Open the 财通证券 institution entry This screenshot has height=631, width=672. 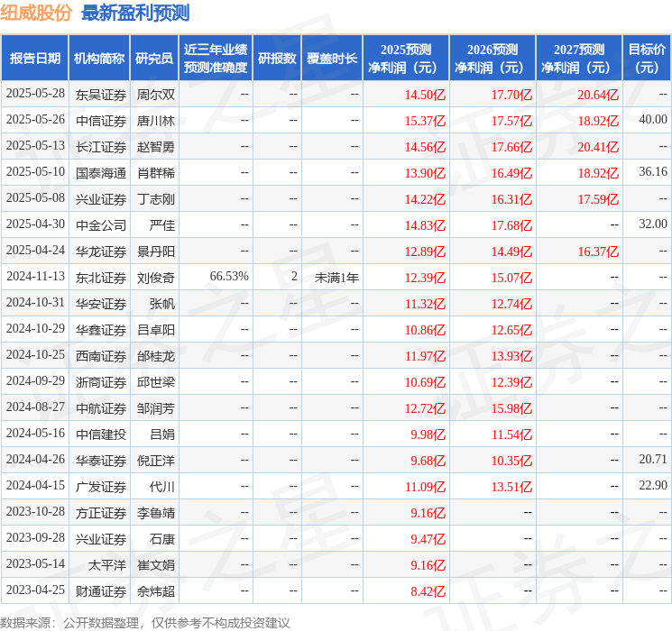tap(100, 590)
